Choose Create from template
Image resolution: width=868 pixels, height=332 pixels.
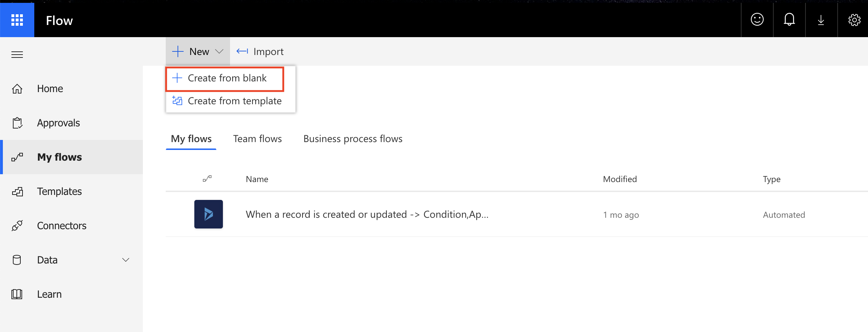point(234,101)
